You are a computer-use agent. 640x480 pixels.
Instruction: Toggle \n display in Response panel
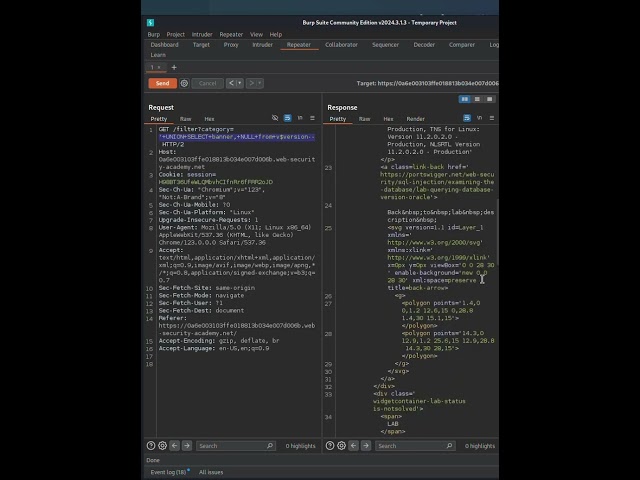click(478, 118)
